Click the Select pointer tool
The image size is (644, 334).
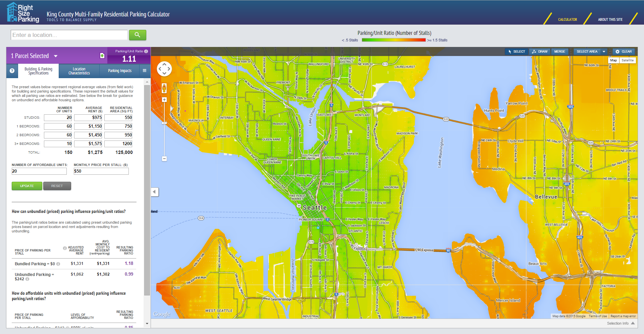click(x=517, y=52)
